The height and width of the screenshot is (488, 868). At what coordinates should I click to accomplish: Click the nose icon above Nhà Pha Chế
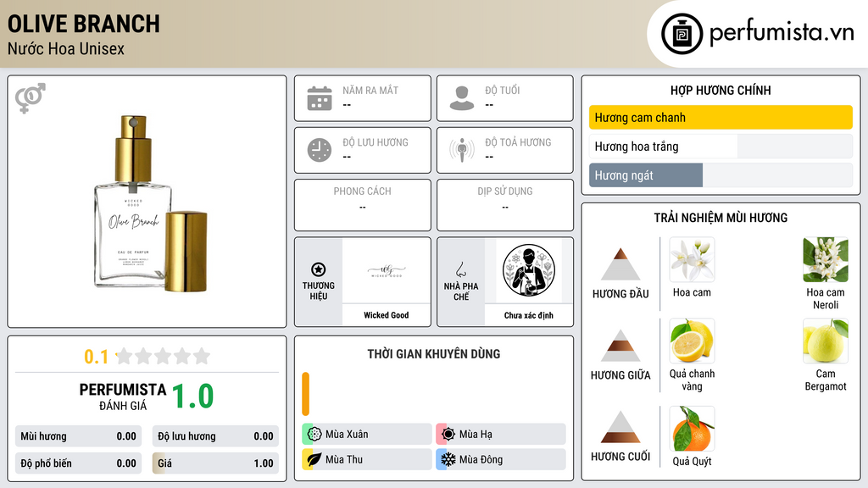point(460,269)
